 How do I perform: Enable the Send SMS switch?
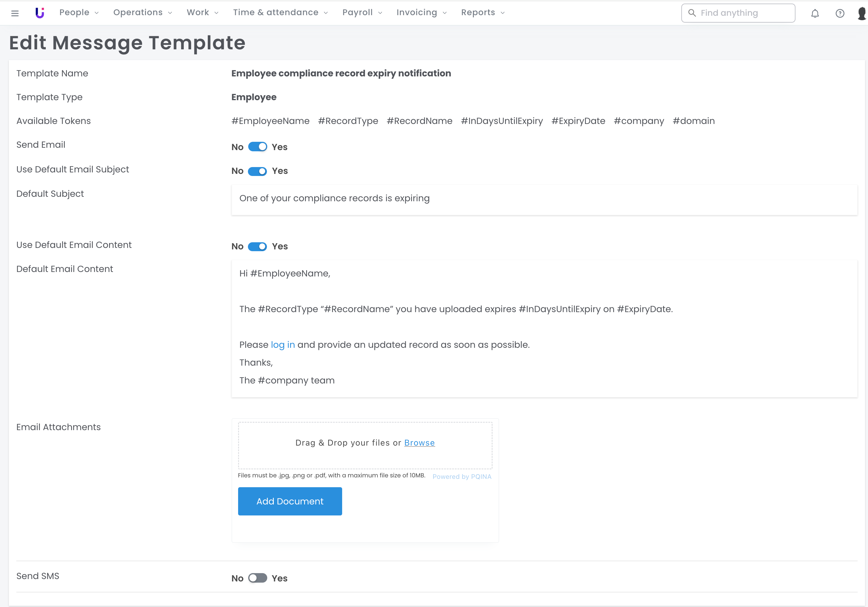point(257,578)
